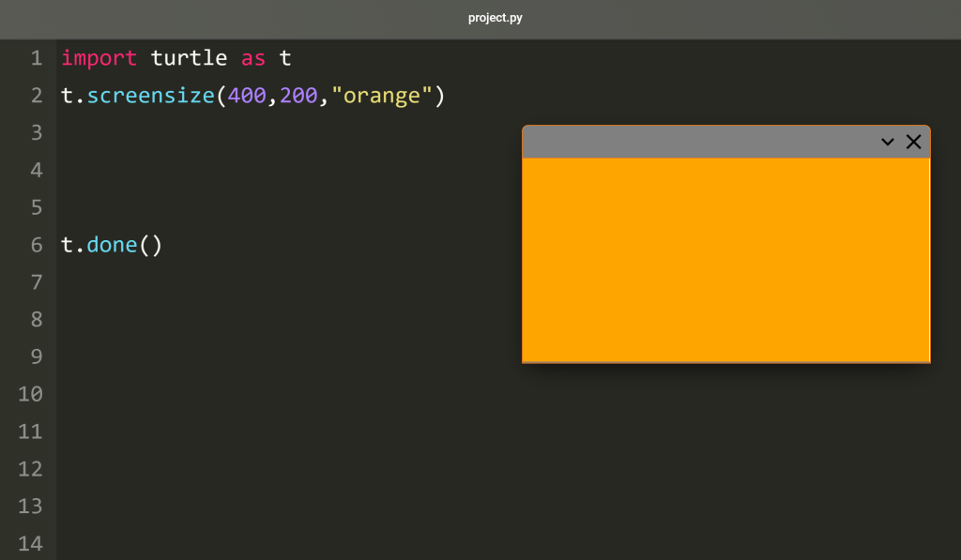Click the screensize method name
961x560 pixels.
coord(151,96)
